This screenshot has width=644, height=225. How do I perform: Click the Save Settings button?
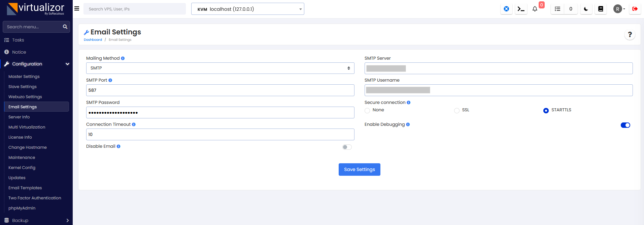(359, 170)
